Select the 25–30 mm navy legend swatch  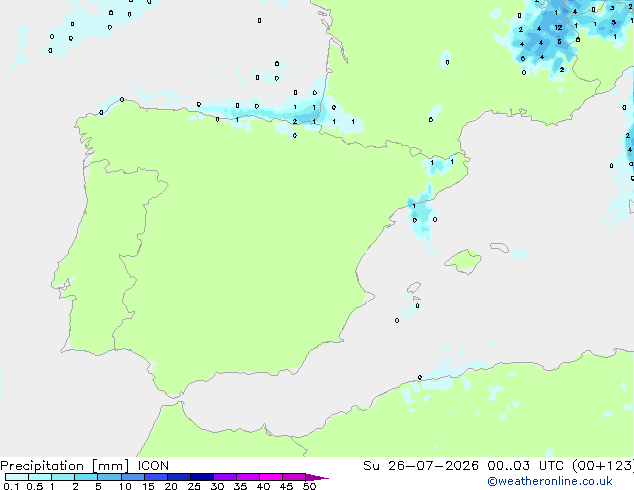[202, 477]
